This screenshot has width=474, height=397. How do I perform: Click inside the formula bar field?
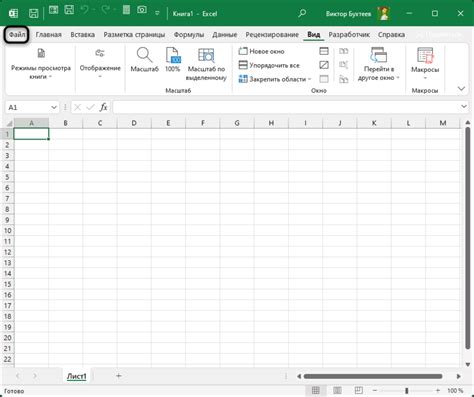point(286,107)
